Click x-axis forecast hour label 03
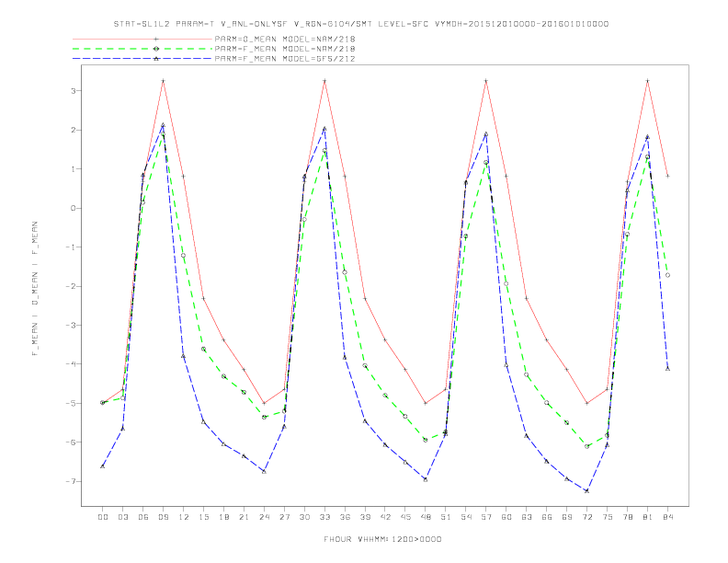The width and height of the screenshot is (728, 563). coord(122,517)
